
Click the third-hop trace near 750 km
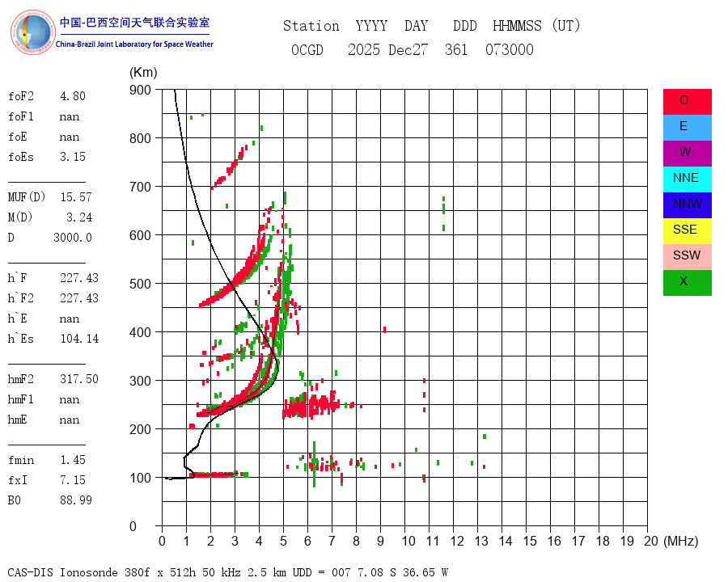pyautogui.click(x=231, y=167)
